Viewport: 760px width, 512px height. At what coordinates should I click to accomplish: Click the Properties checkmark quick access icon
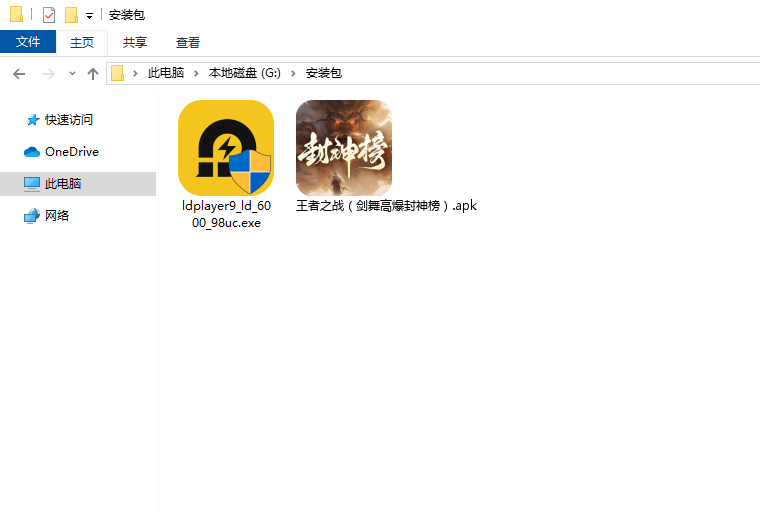click(x=48, y=15)
